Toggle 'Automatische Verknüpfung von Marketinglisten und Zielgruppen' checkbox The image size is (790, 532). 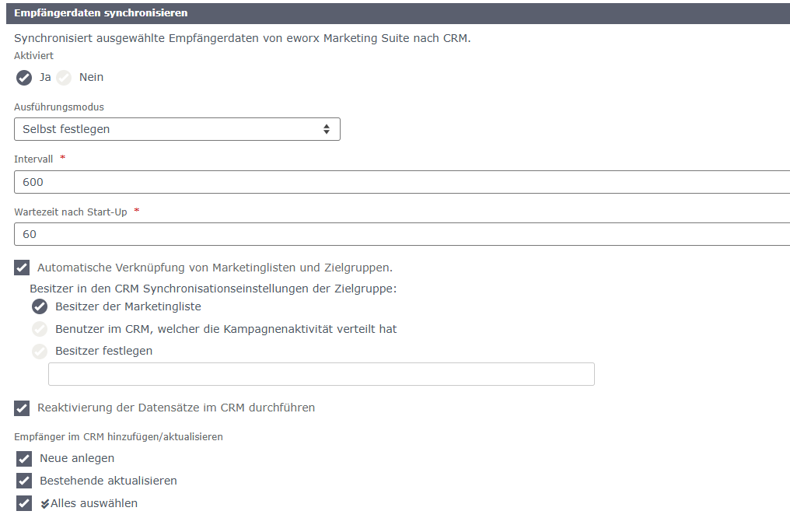click(x=22, y=268)
